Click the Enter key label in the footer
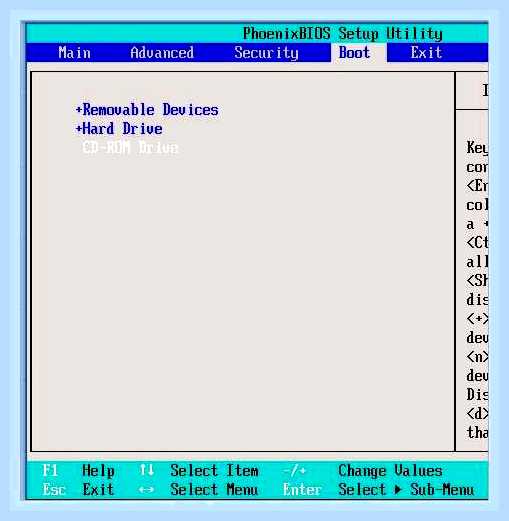This screenshot has height=521, width=509. click(x=302, y=490)
